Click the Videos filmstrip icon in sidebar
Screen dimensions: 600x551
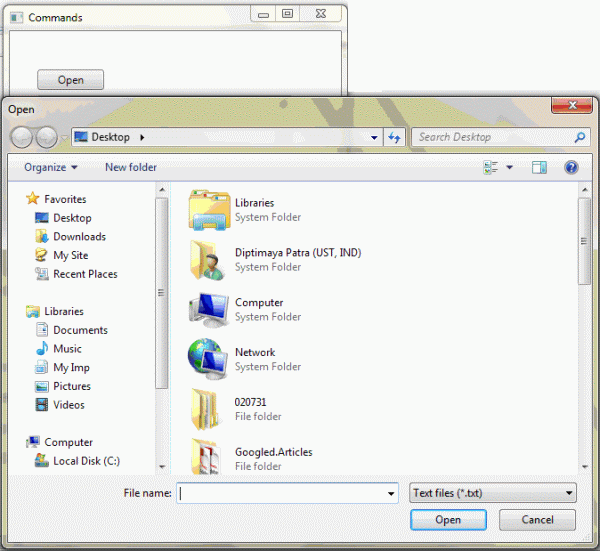point(41,404)
